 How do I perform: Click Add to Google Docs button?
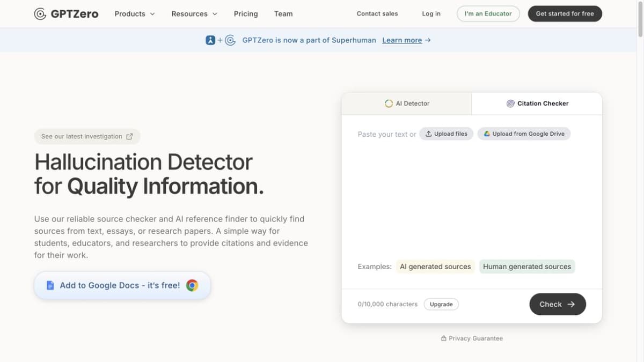pos(122,285)
